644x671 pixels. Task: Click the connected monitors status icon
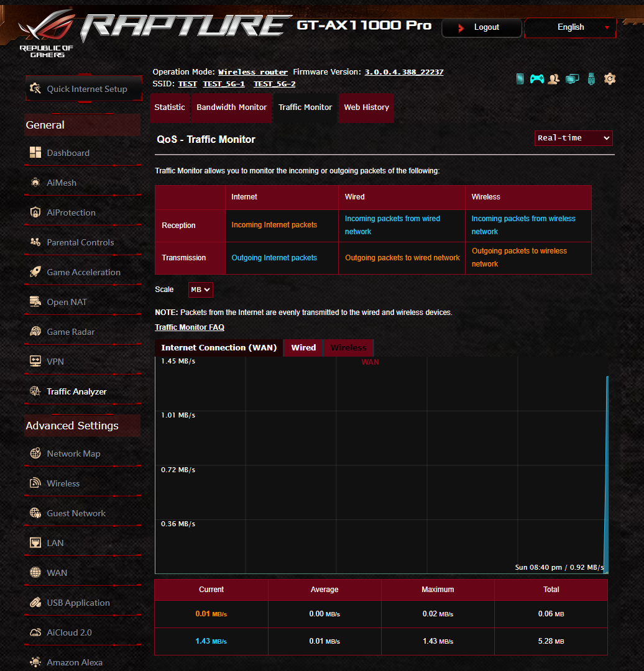point(572,79)
